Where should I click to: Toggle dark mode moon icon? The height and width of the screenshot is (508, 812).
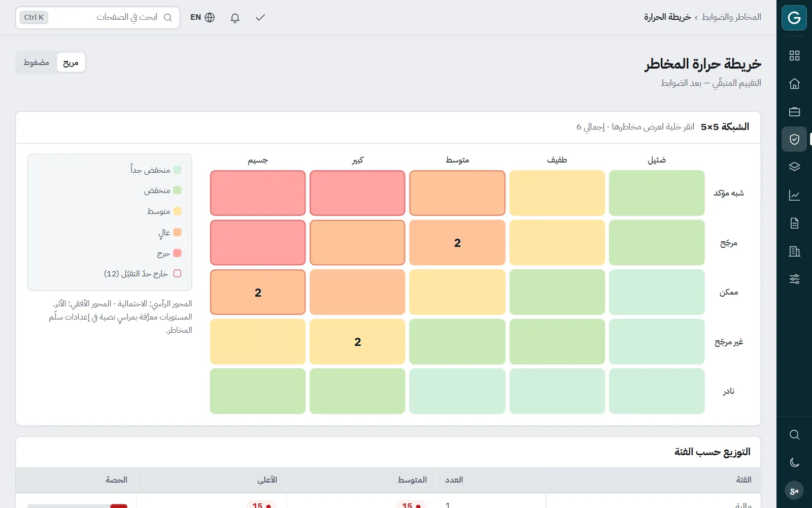(794, 462)
